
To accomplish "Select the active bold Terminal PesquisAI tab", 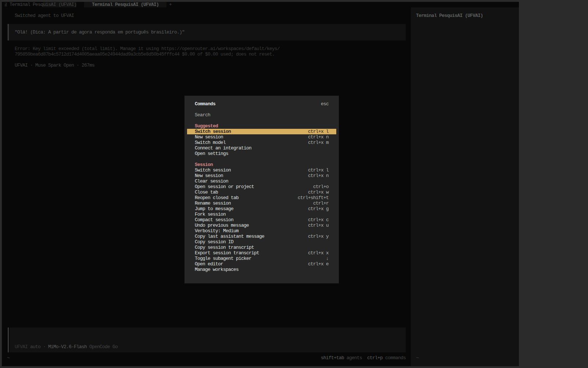I will tap(125, 4).
